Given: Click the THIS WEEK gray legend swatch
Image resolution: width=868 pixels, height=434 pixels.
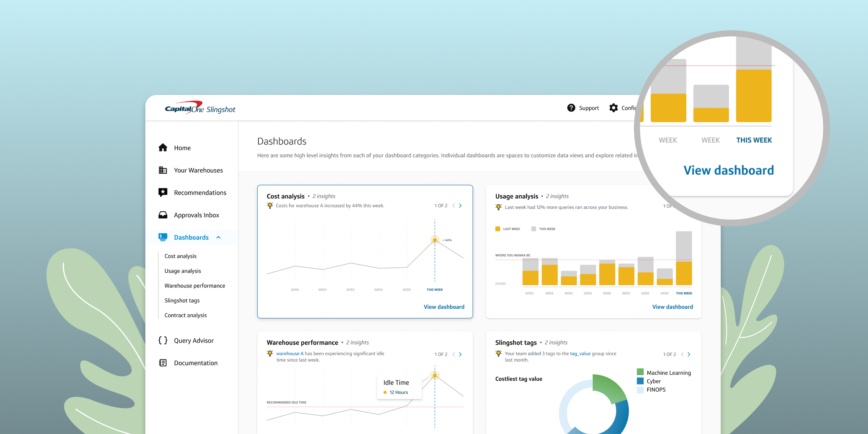Looking at the screenshot, I should tap(534, 229).
